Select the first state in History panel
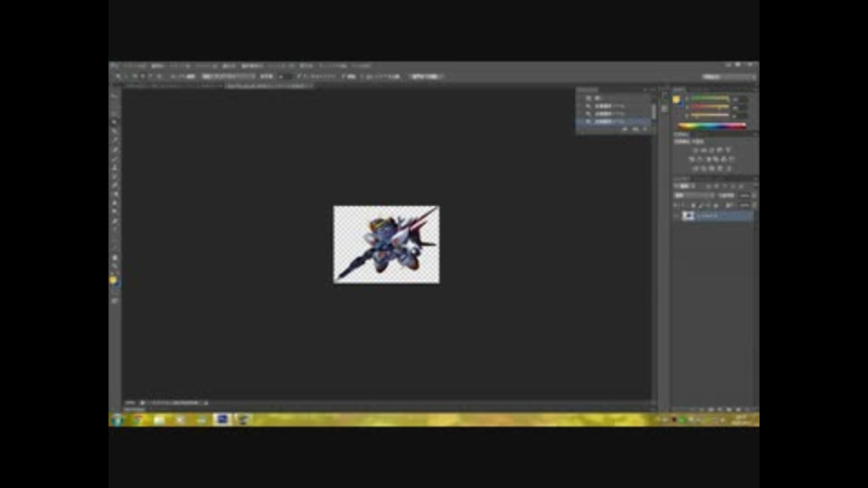 tap(613, 98)
